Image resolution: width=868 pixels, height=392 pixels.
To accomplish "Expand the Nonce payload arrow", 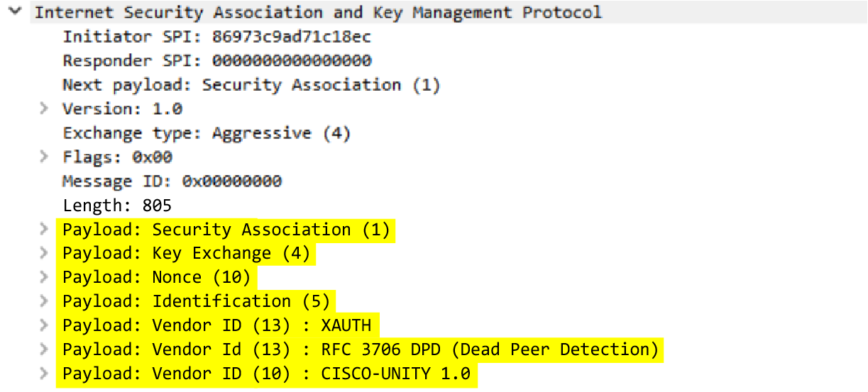I will (x=44, y=277).
